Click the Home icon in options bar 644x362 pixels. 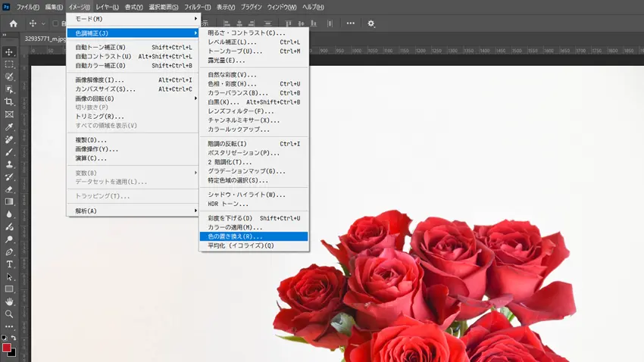click(13, 23)
